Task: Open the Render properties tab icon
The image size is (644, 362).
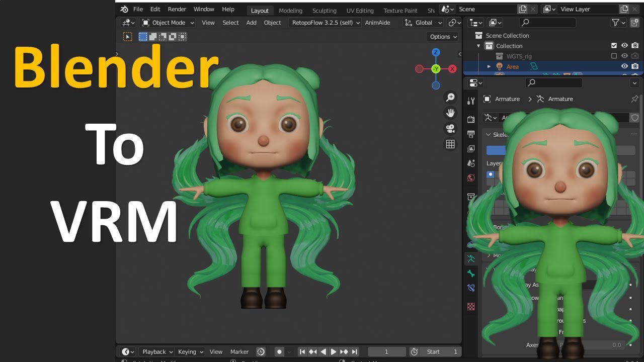Action: click(x=471, y=119)
